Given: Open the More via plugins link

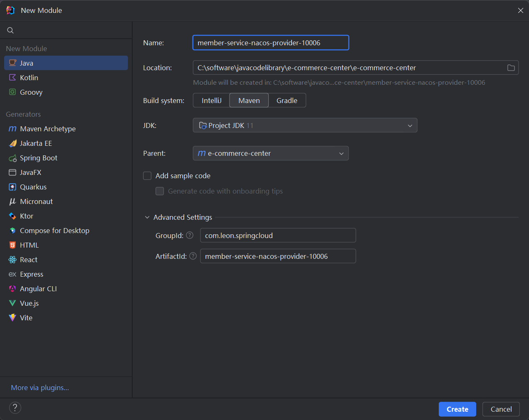Looking at the screenshot, I should (x=40, y=388).
